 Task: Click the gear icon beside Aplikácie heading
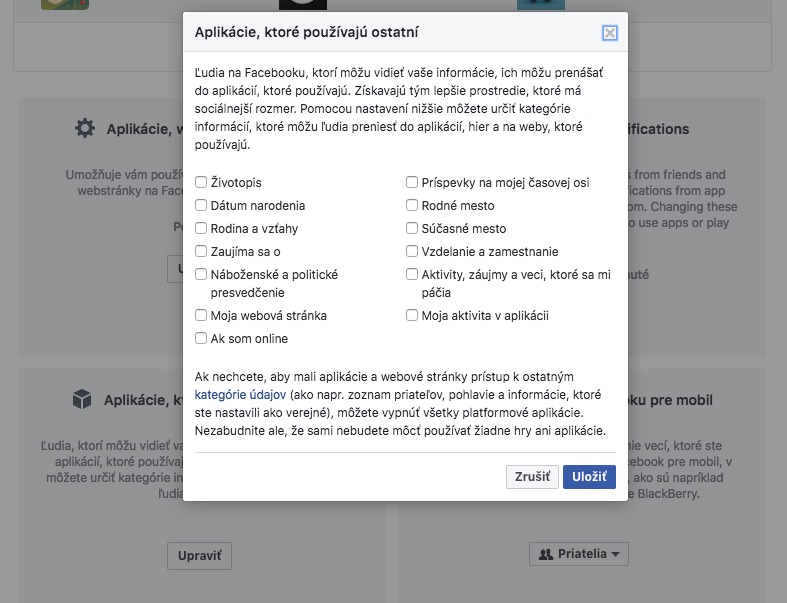(x=84, y=129)
